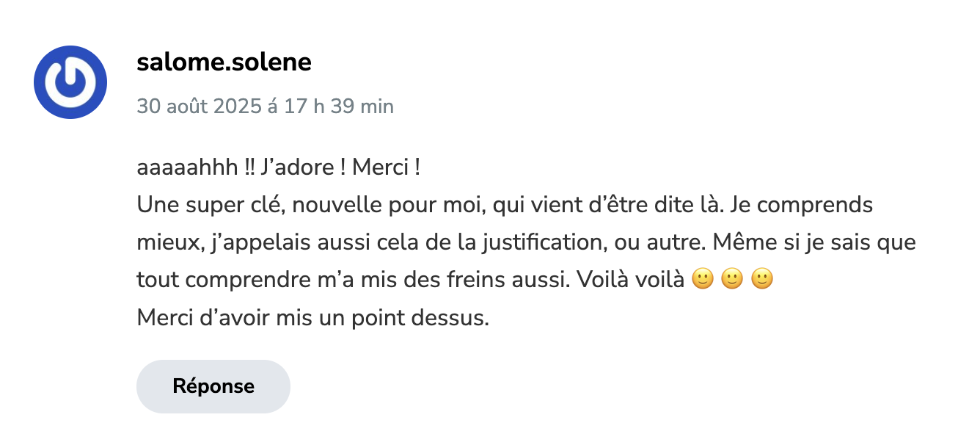The image size is (980, 445).
Task: Click the first smiley emoji
Action: (x=702, y=280)
